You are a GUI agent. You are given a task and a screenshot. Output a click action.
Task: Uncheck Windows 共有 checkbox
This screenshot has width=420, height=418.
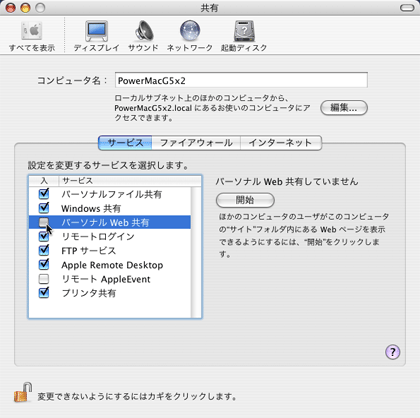click(44, 208)
